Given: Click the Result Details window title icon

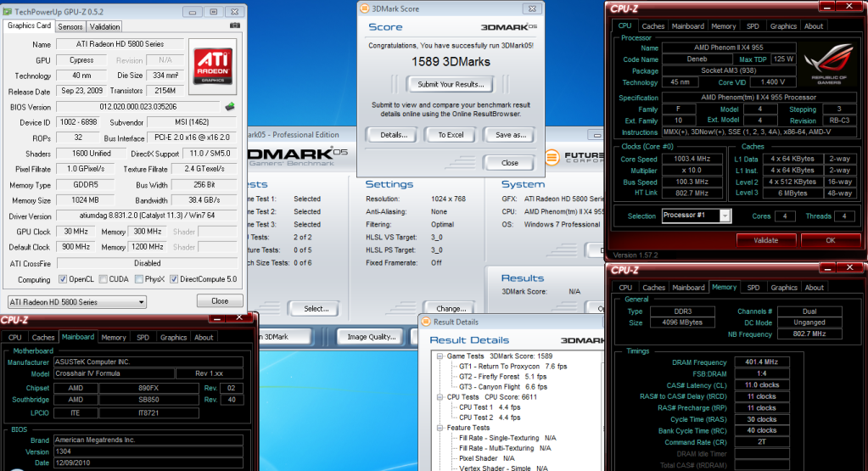Looking at the screenshot, I should coord(426,322).
